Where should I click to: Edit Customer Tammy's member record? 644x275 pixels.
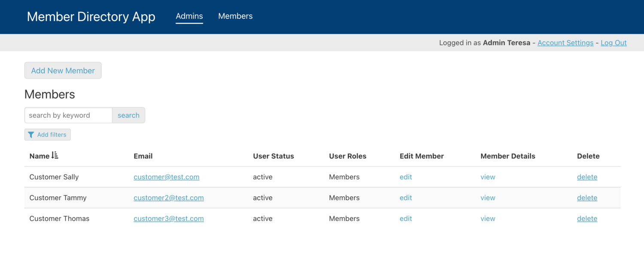(405, 198)
